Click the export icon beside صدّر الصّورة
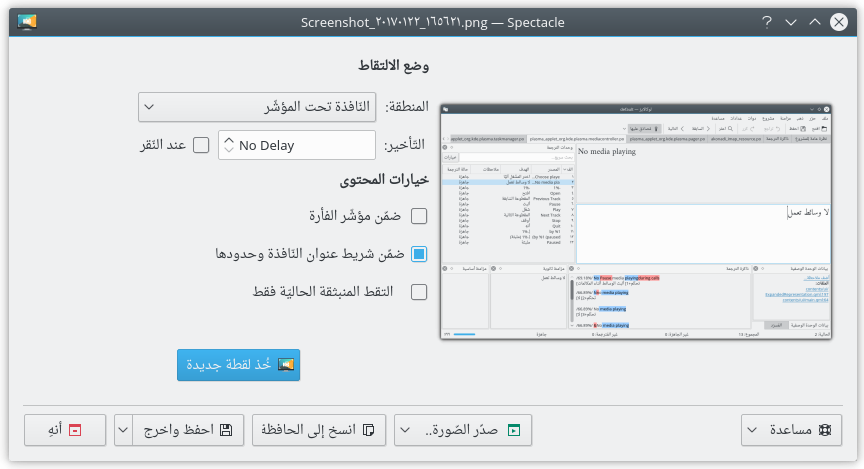The image size is (864, 469). [514, 430]
